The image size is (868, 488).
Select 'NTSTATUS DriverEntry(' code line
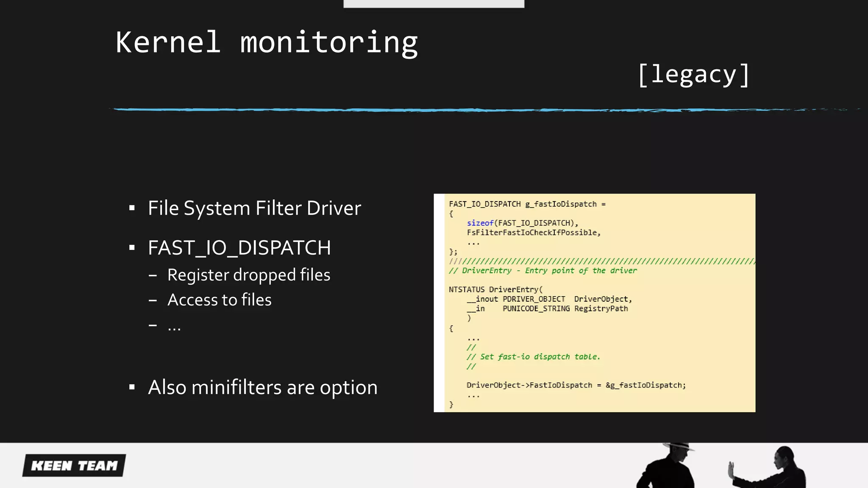pyautogui.click(x=495, y=289)
